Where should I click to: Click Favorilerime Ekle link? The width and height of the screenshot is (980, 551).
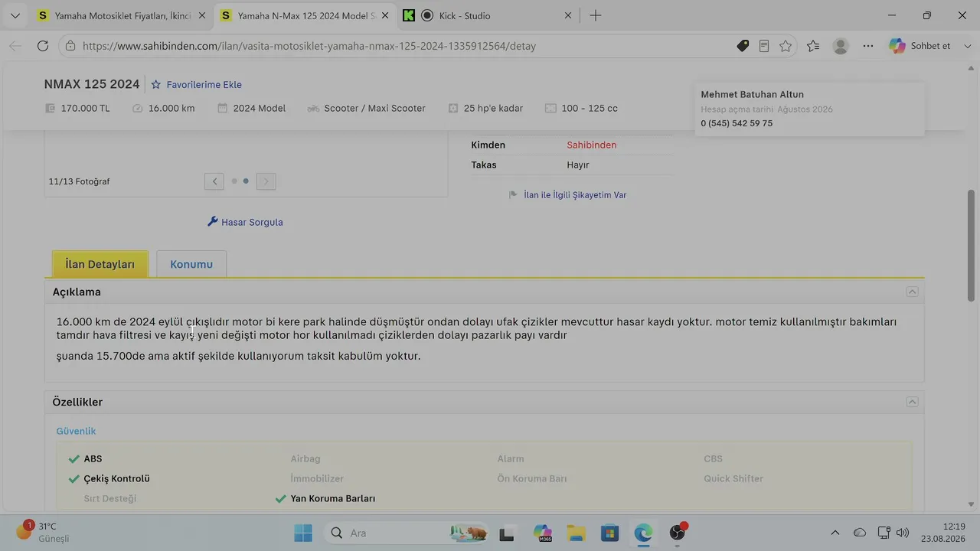click(204, 85)
